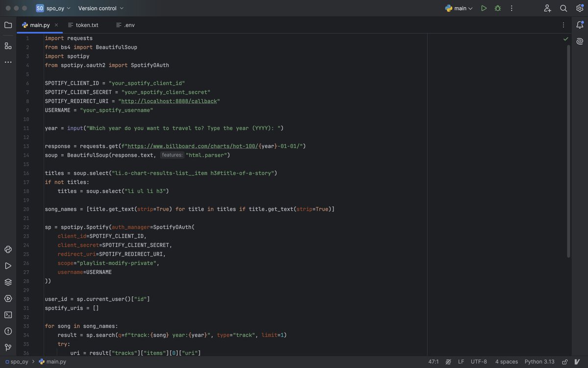Image resolution: width=588 pixels, height=368 pixels.
Task: Click the editor vertical scrollbar thumb
Action: click(568, 151)
